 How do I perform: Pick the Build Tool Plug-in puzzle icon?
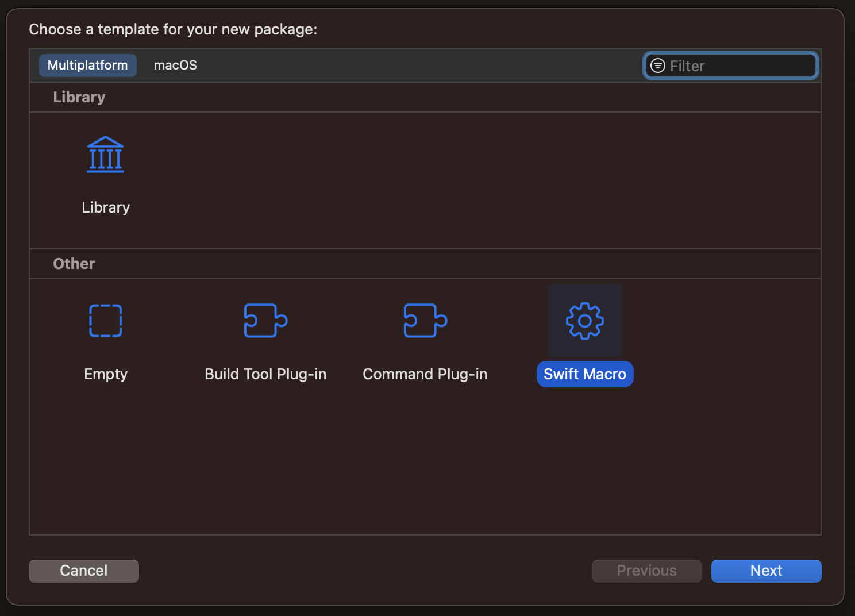point(265,321)
